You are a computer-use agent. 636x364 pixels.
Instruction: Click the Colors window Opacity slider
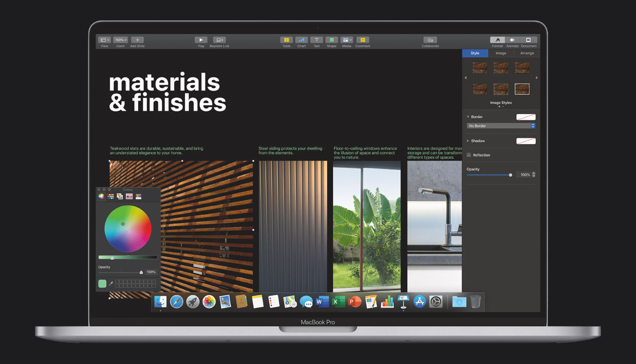coord(121,272)
